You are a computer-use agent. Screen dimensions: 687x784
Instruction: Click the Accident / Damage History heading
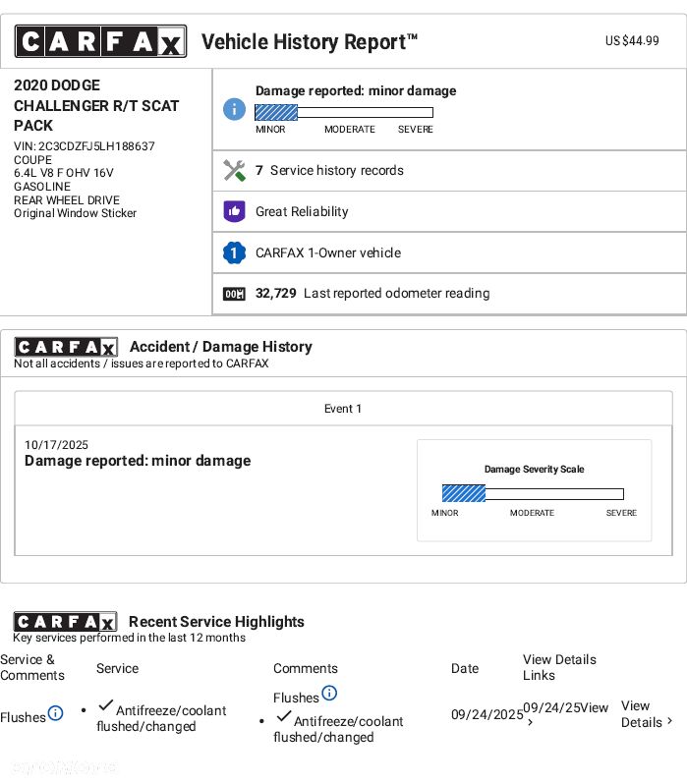click(221, 347)
